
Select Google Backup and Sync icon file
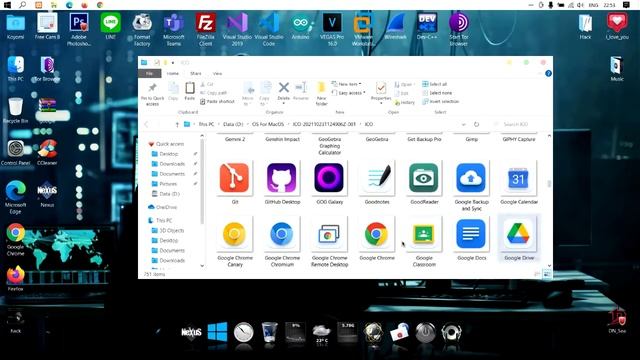pyautogui.click(x=471, y=186)
